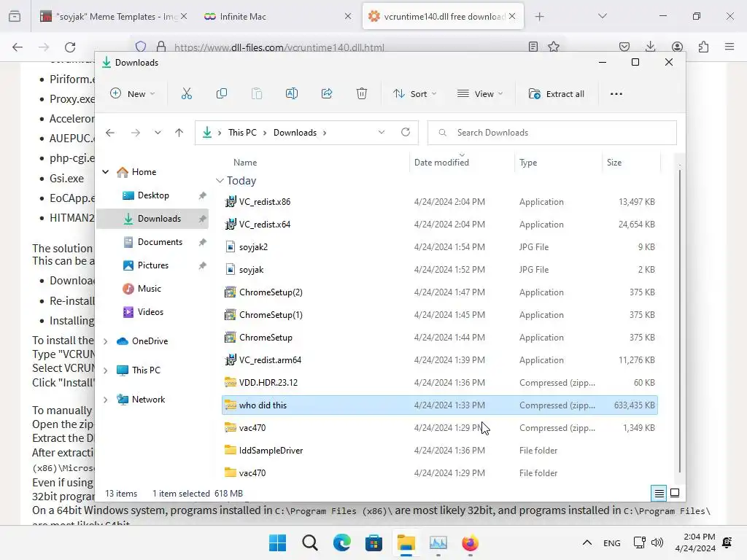Switch to large thumbnails view icon
The image size is (747, 560).
point(675,493)
